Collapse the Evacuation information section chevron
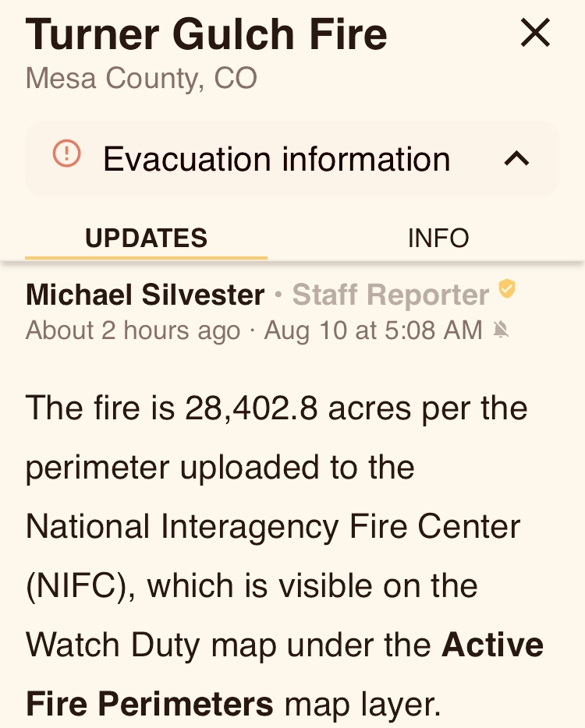 tap(516, 159)
